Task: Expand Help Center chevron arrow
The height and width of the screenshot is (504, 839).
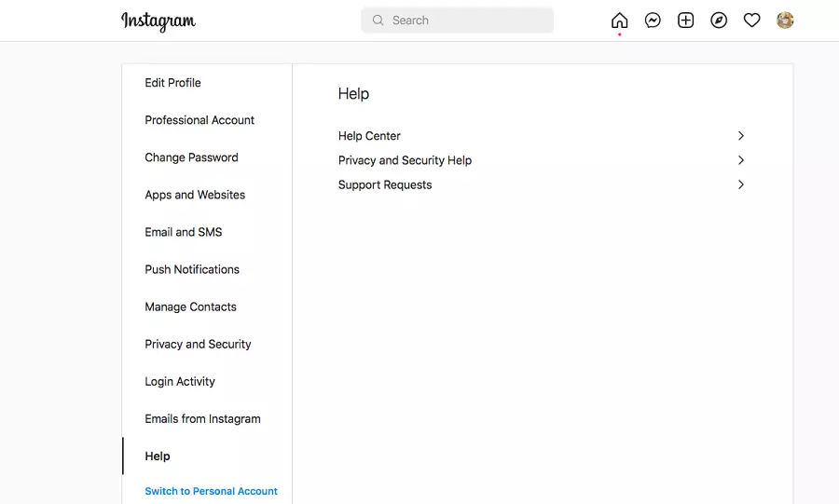Action: pos(741,136)
